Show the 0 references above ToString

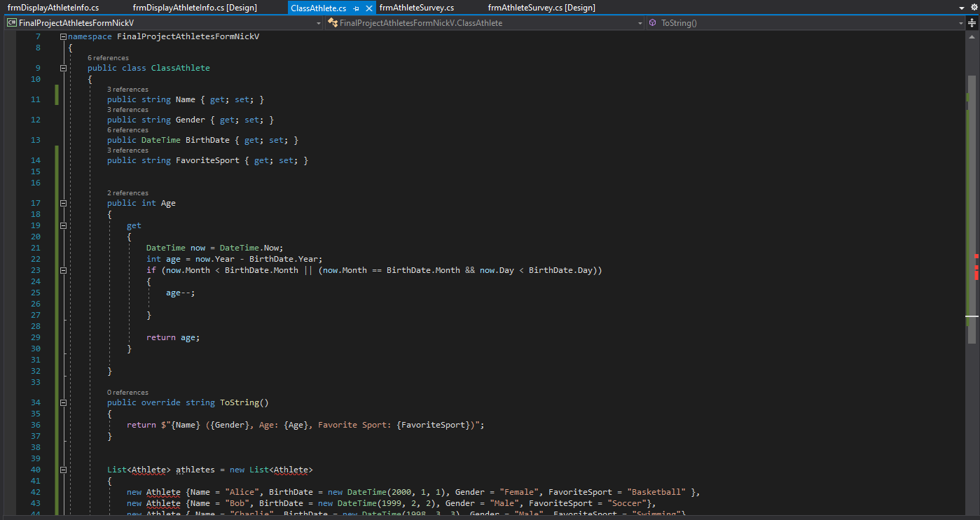tap(127, 393)
